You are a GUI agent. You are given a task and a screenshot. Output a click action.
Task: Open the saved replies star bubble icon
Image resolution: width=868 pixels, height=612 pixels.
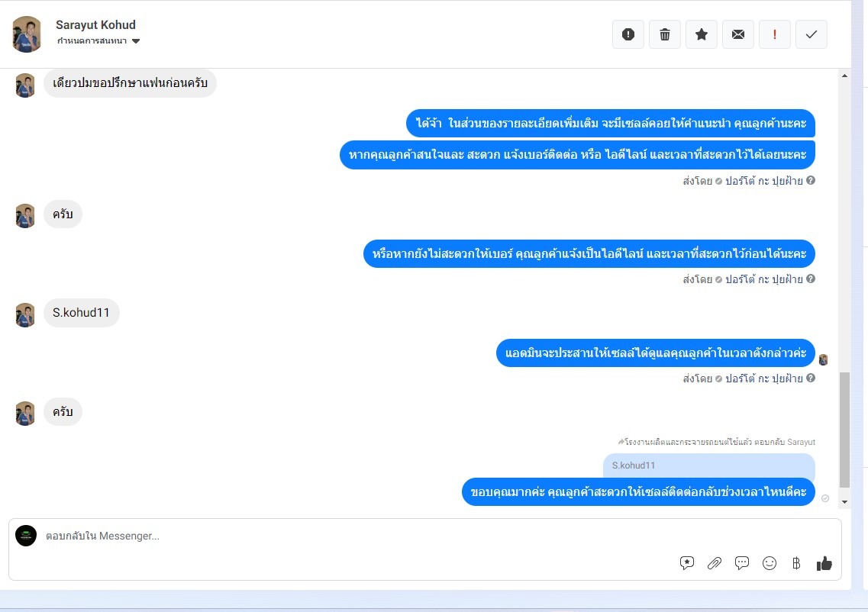(687, 563)
